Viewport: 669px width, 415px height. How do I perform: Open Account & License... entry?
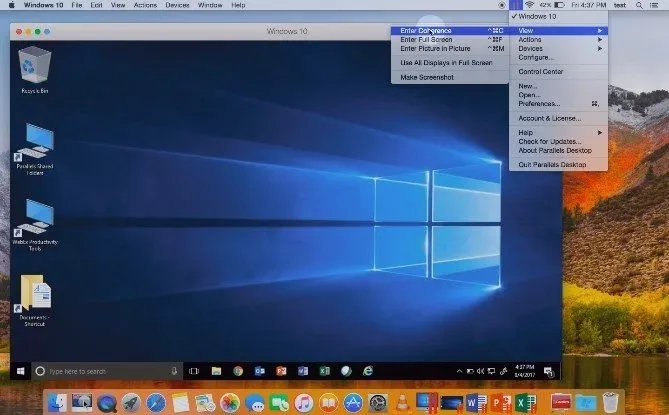point(558,118)
